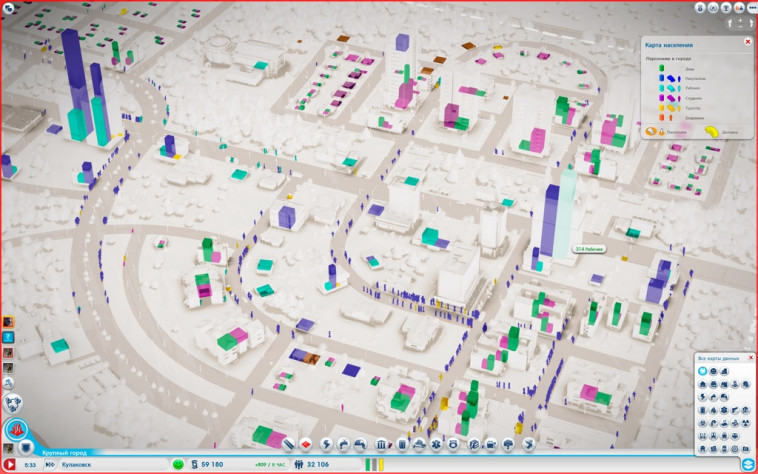Image resolution: width=758 pixels, height=474 pixels.
Task: Click the treasury amount 59 180
Action: coord(212,464)
